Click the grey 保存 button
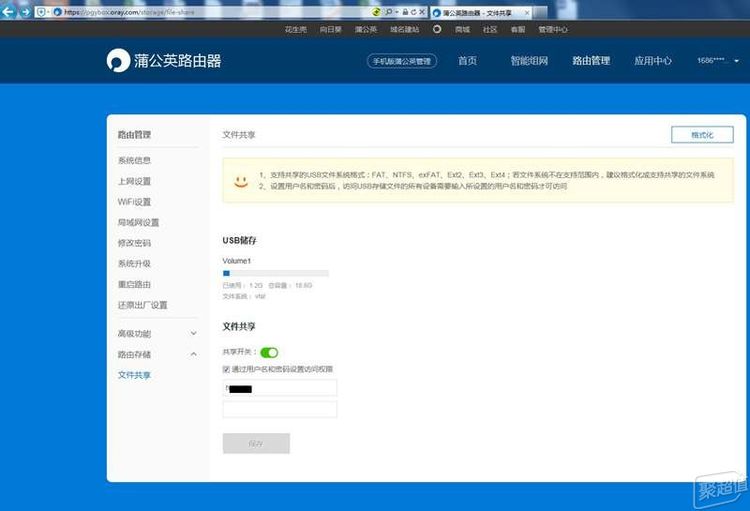The width and height of the screenshot is (750, 511). coord(256,444)
